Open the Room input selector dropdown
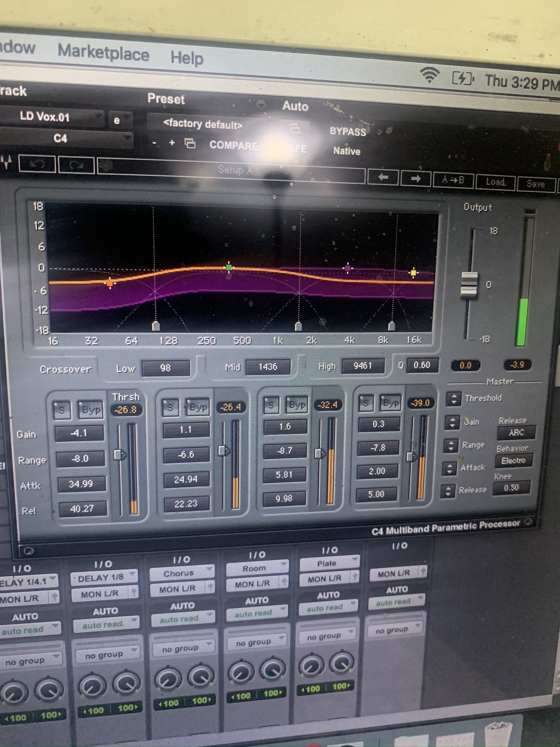The image size is (560, 747). (257, 568)
